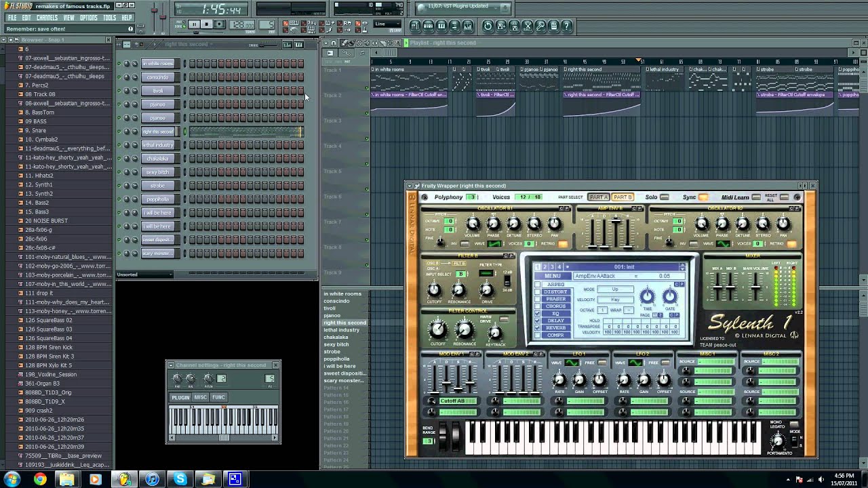
Task: Open the Sylenth preset 001: Init selector arrows
Action: (x=682, y=267)
